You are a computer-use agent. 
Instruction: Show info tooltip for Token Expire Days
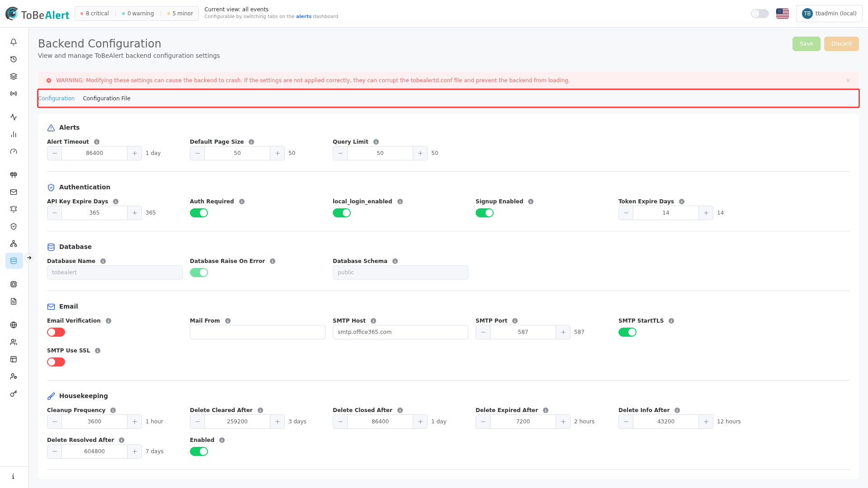(x=682, y=202)
